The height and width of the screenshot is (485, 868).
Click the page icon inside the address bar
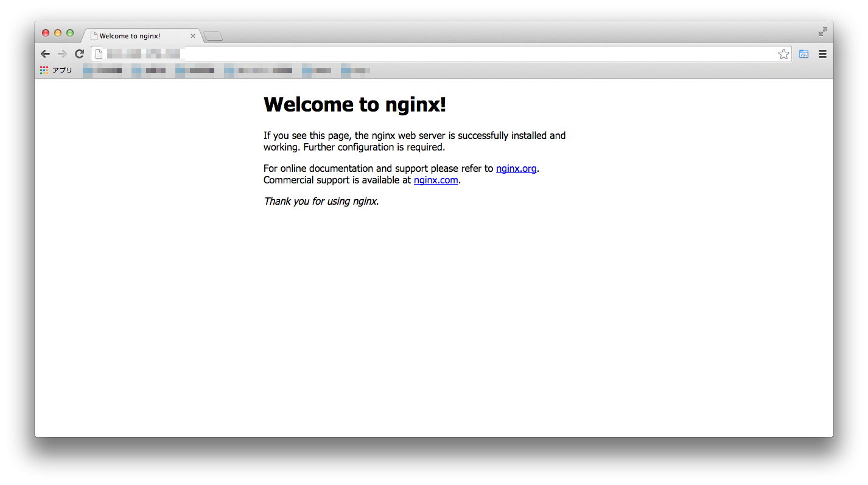point(98,54)
